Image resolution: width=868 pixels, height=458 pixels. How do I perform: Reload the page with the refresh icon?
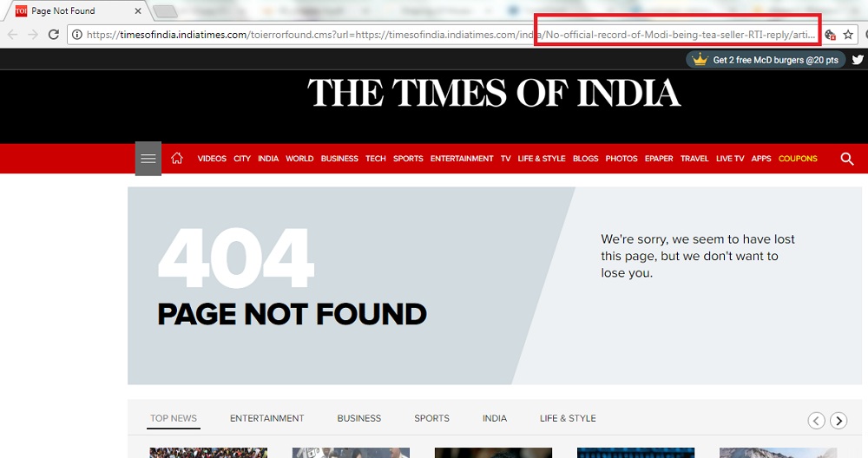click(54, 35)
